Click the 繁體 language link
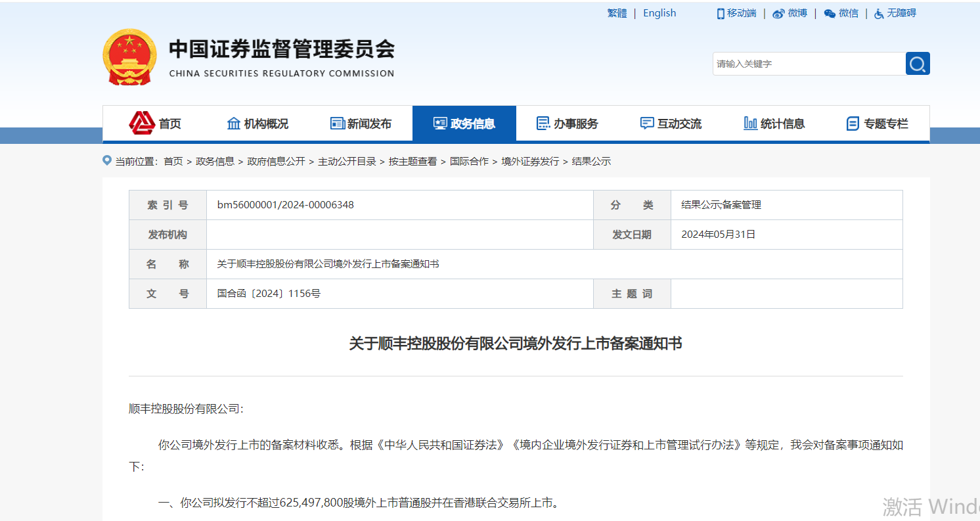 coord(617,12)
